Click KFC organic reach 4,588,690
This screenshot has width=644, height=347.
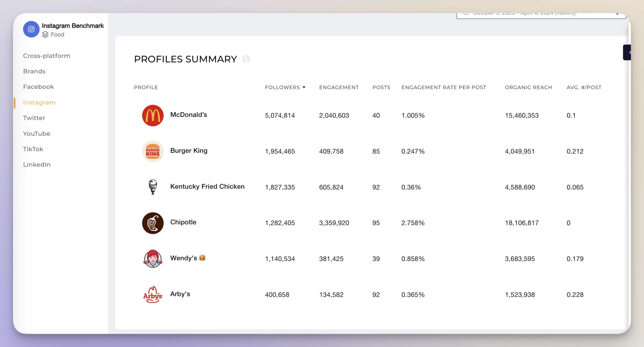(520, 187)
